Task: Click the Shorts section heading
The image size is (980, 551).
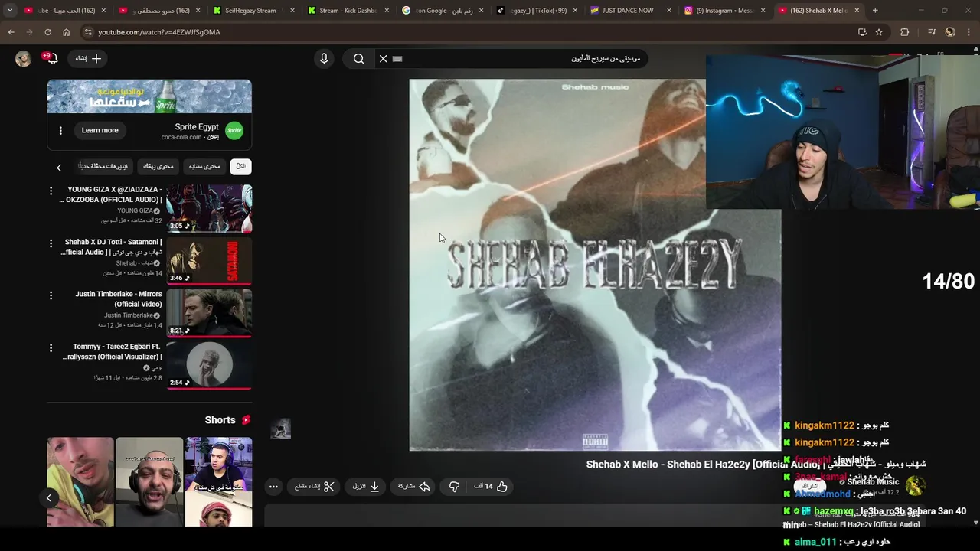Action: [220, 420]
